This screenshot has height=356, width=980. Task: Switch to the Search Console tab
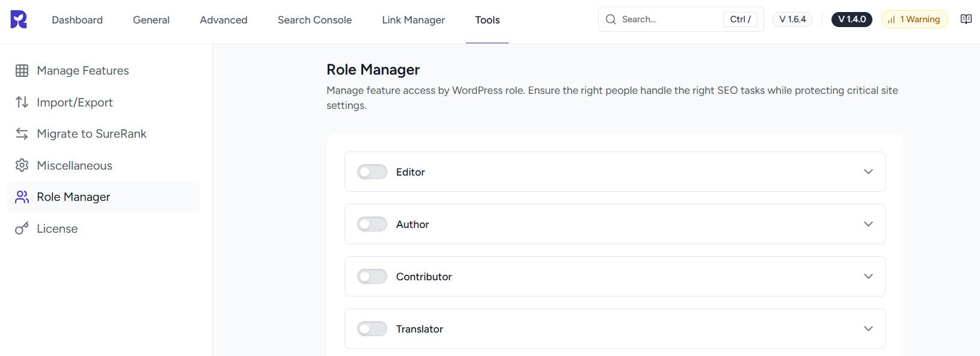click(x=314, y=20)
